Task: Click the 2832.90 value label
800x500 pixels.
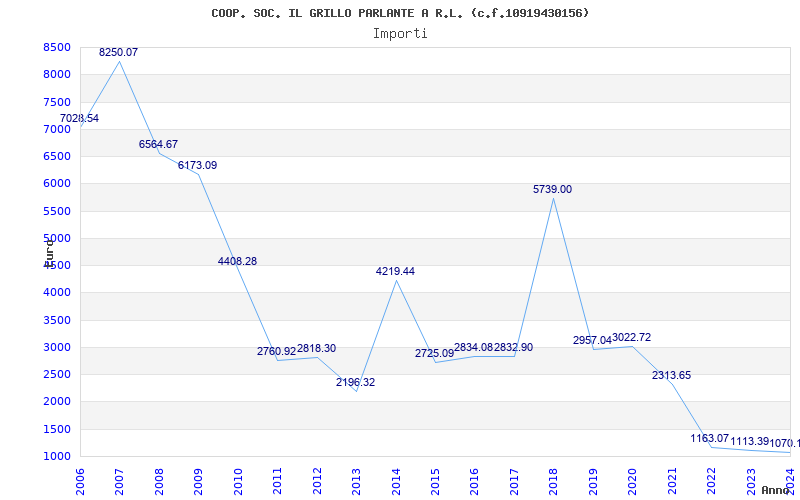Action: pyautogui.click(x=513, y=347)
